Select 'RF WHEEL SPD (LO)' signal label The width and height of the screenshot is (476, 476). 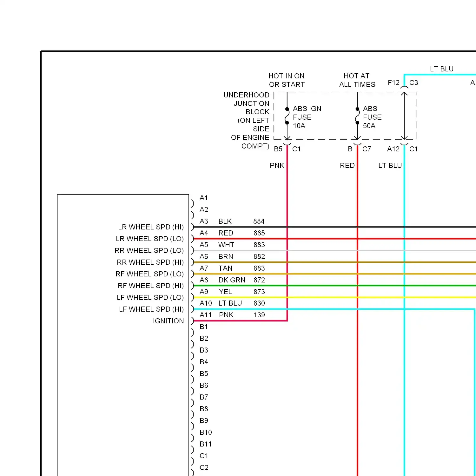click(x=149, y=274)
